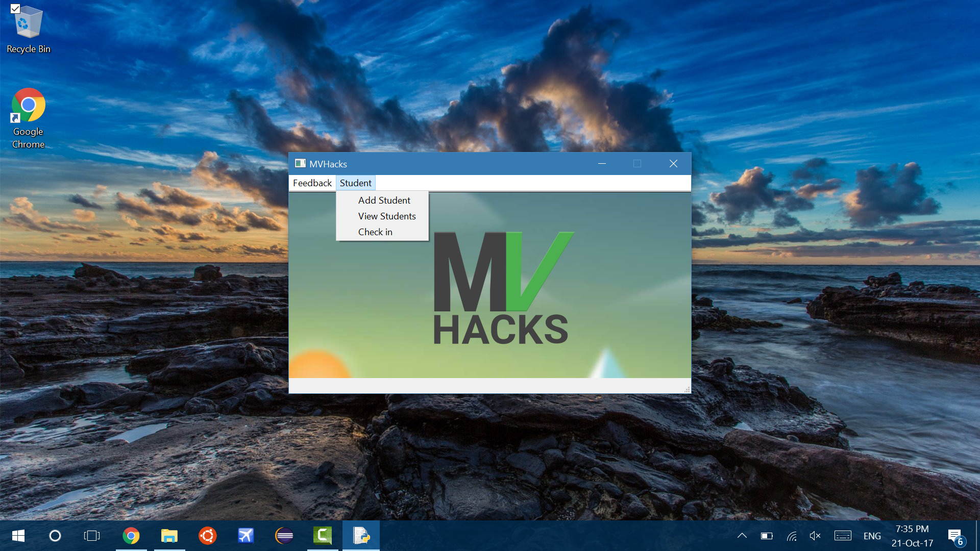
Task: Launch File Explorer from taskbar
Action: 169,536
